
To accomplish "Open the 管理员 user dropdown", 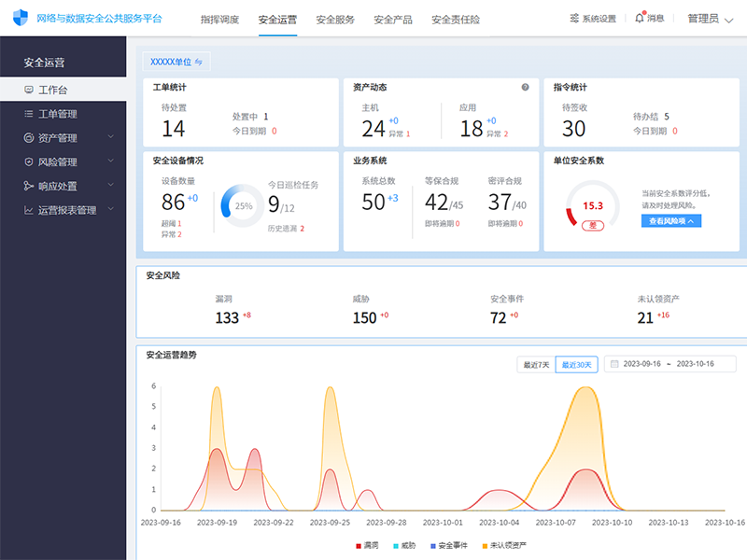I will [x=710, y=19].
